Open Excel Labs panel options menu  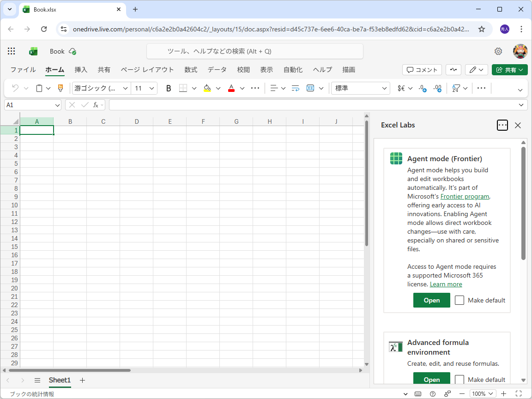[502, 125]
